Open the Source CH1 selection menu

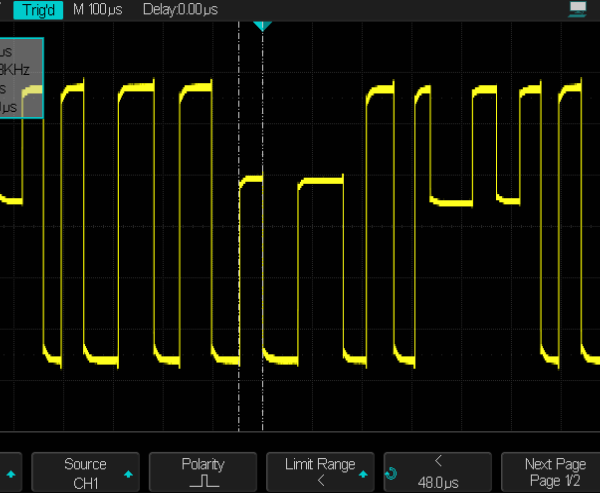[85, 472]
